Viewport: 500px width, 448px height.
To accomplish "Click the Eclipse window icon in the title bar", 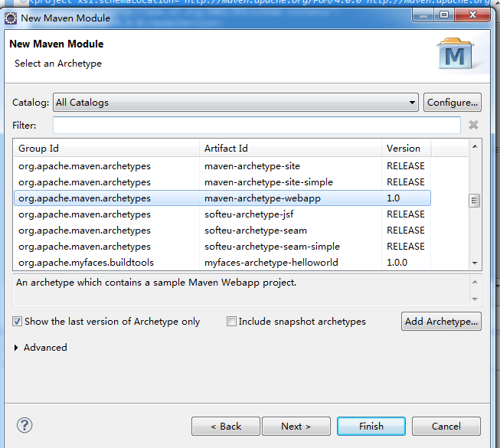I will (11, 18).
